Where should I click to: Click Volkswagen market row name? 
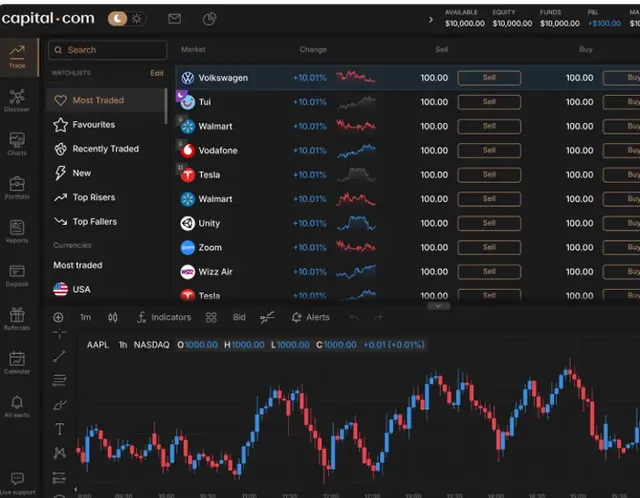tap(223, 78)
